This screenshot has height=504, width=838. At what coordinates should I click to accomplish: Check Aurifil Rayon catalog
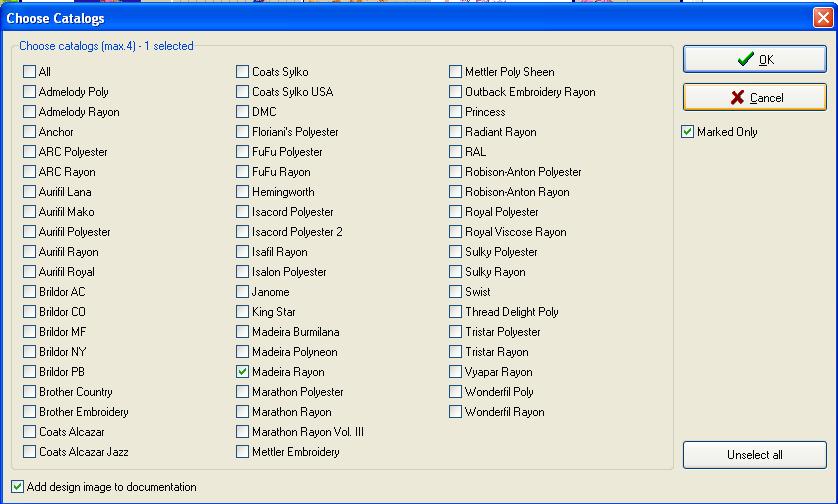click(29, 252)
